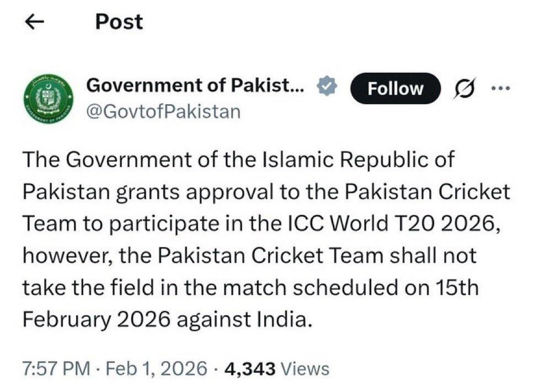Click the 7:57 PM timestamp

[x=56, y=368]
